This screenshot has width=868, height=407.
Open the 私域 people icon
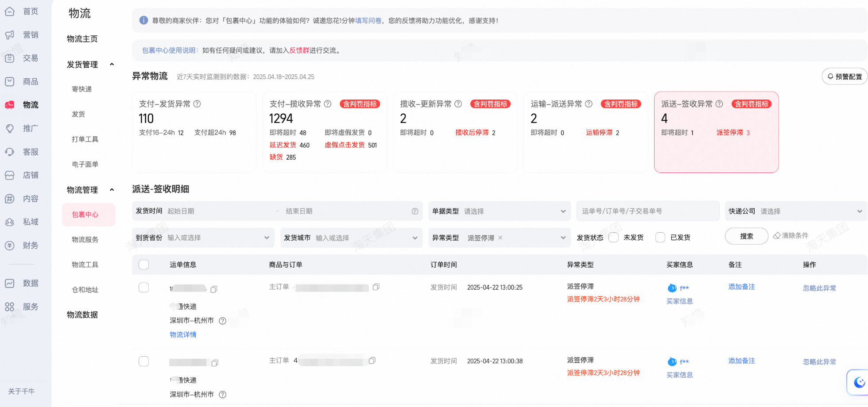click(x=10, y=222)
